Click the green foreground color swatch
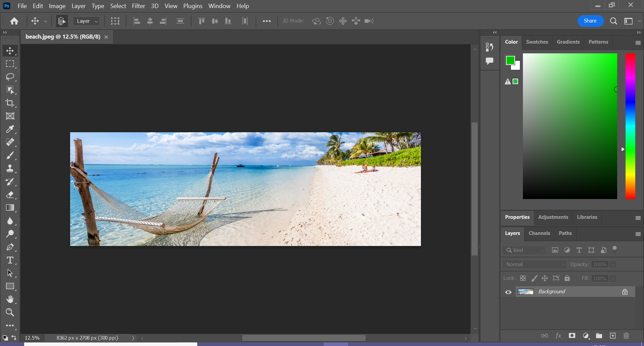Image resolution: width=644 pixels, height=346 pixels. click(510, 60)
